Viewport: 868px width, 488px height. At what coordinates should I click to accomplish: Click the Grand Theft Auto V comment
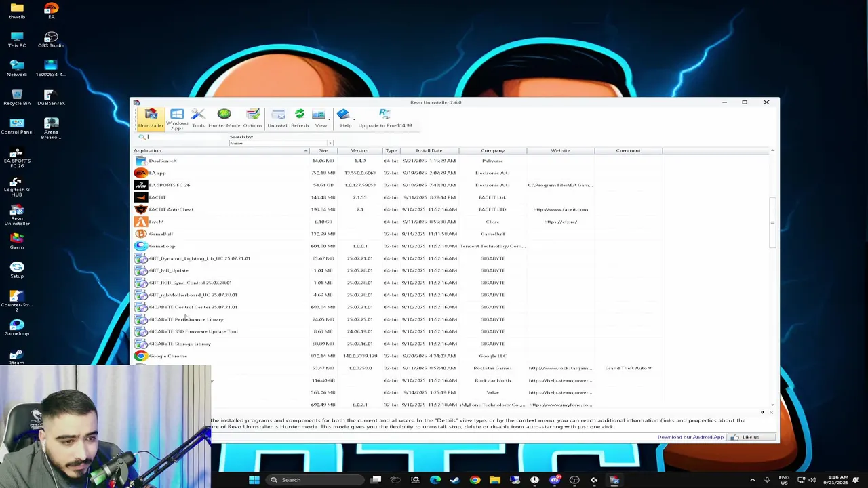pos(628,368)
